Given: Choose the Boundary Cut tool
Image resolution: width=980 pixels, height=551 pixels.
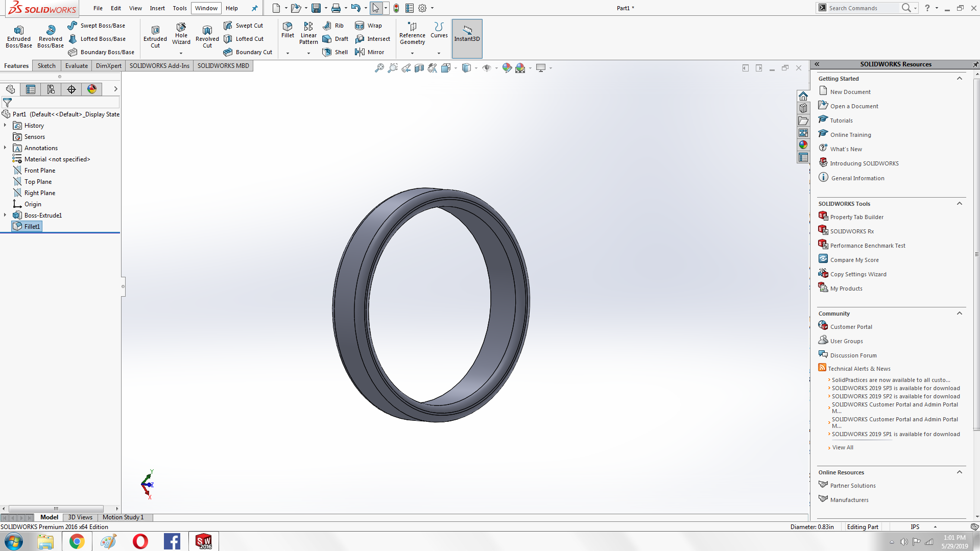Looking at the screenshot, I should click(248, 52).
